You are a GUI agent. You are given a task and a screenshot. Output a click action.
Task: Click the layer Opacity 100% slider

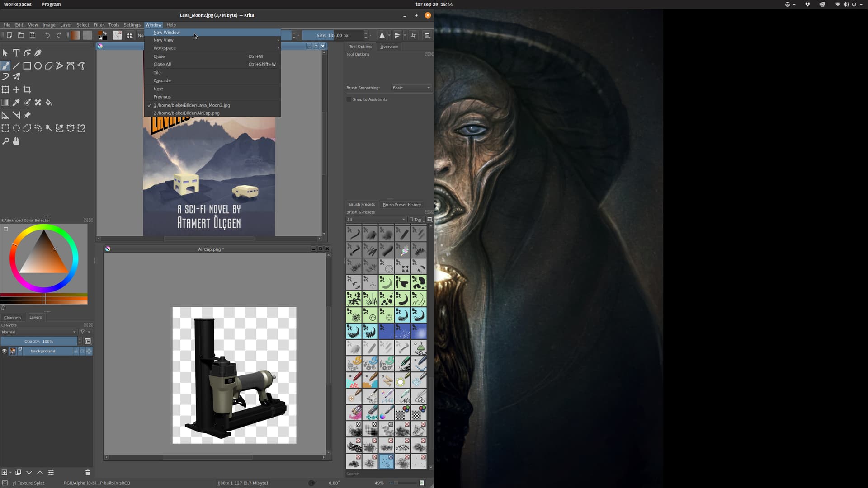[39, 341]
